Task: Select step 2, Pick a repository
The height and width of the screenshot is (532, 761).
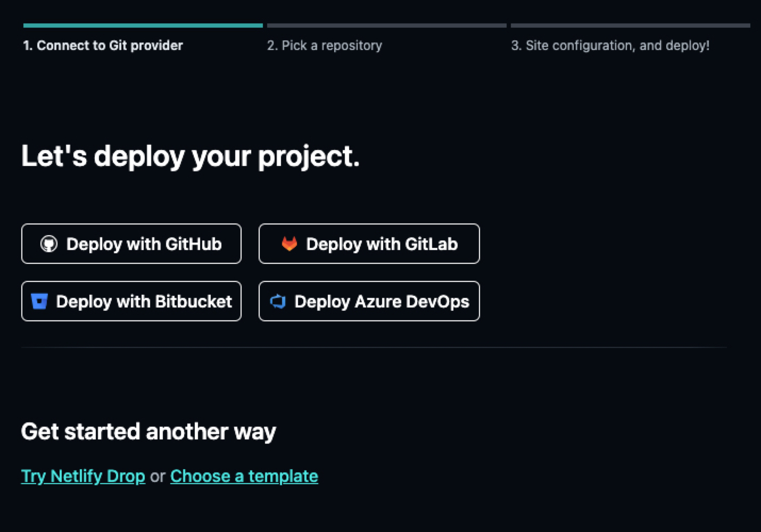Action: [x=324, y=45]
